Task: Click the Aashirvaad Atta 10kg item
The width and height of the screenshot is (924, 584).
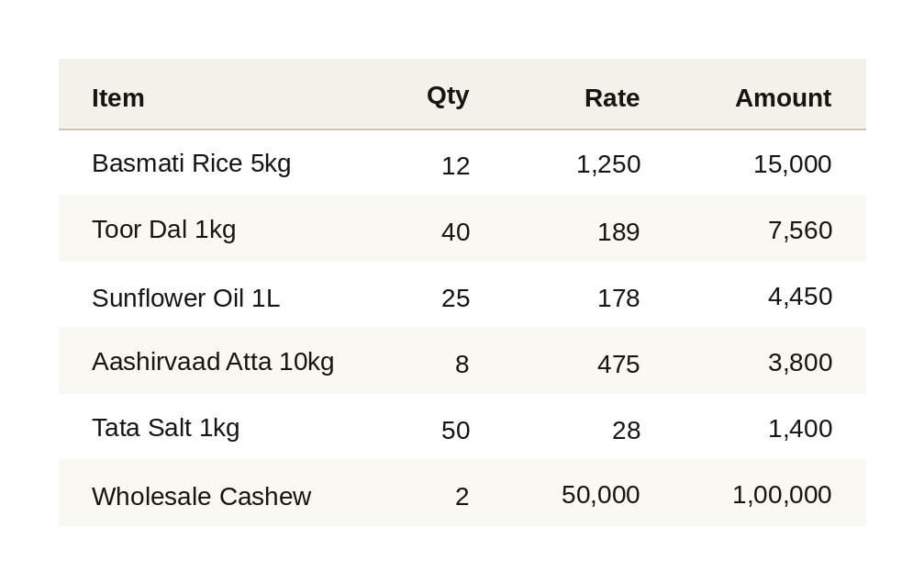Action: pyautogui.click(x=213, y=362)
